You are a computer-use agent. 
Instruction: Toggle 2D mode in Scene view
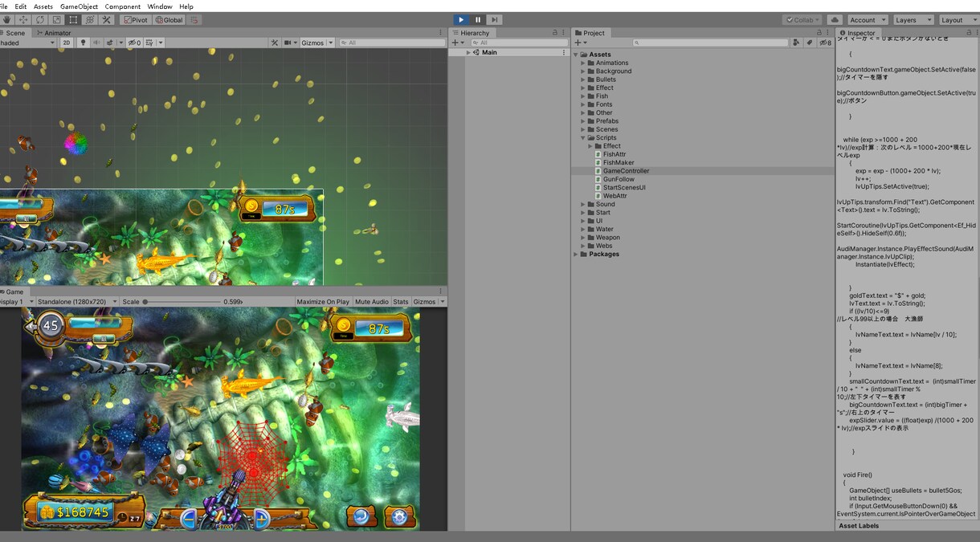click(67, 43)
